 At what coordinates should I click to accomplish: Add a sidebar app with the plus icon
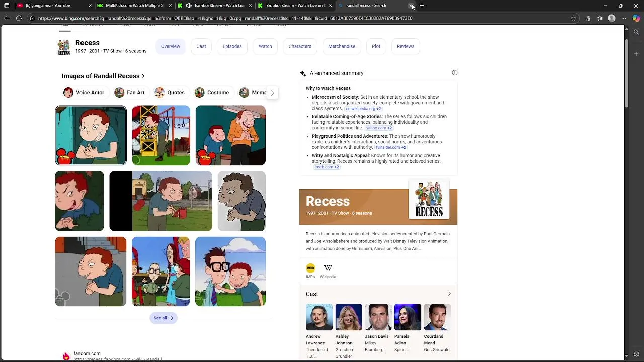click(636, 54)
